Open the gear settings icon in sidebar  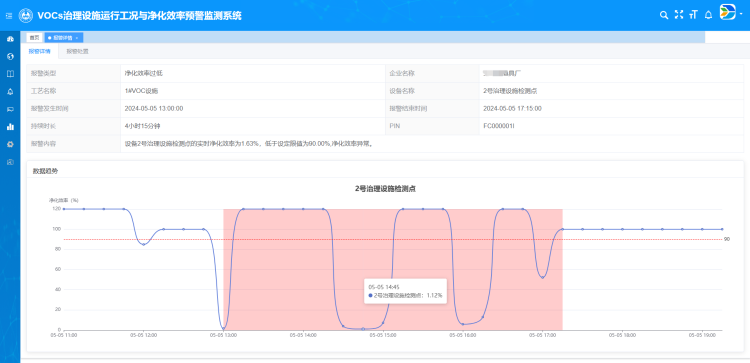(x=10, y=144)
